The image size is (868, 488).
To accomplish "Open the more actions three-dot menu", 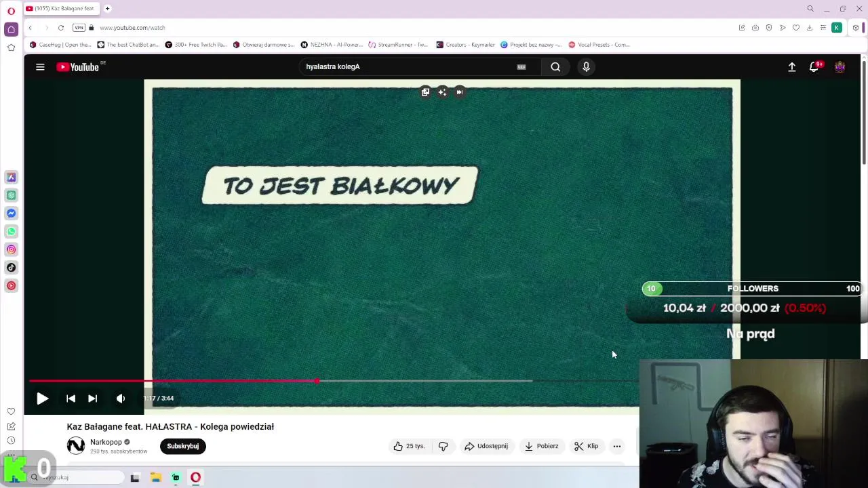I will tap(617, 446).
